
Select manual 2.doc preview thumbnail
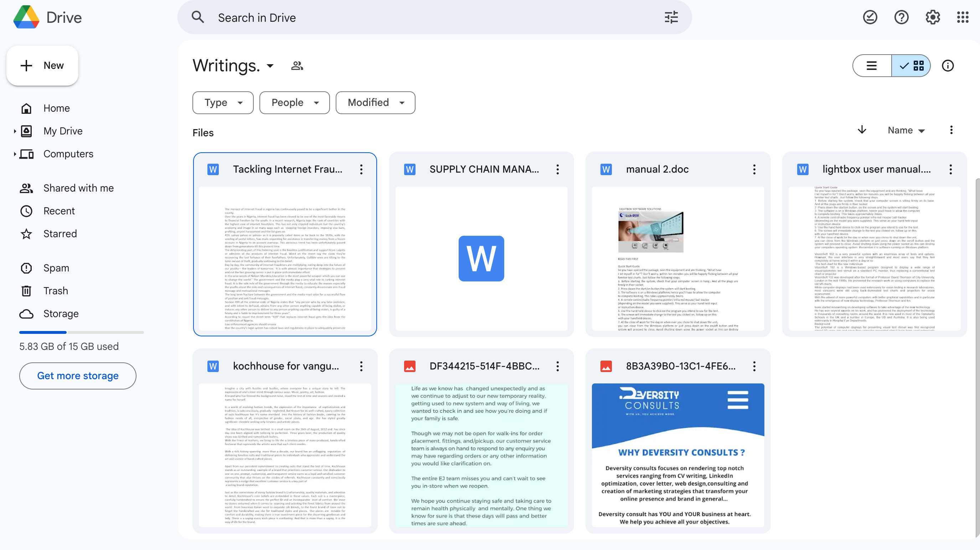tap(678, 259)
